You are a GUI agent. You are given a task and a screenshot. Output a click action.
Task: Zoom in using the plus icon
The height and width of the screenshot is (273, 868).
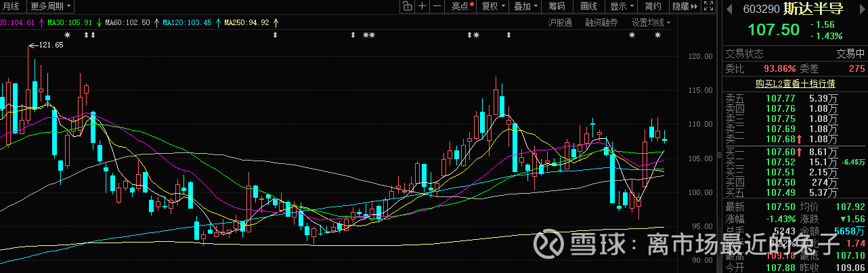pos(422,7)
